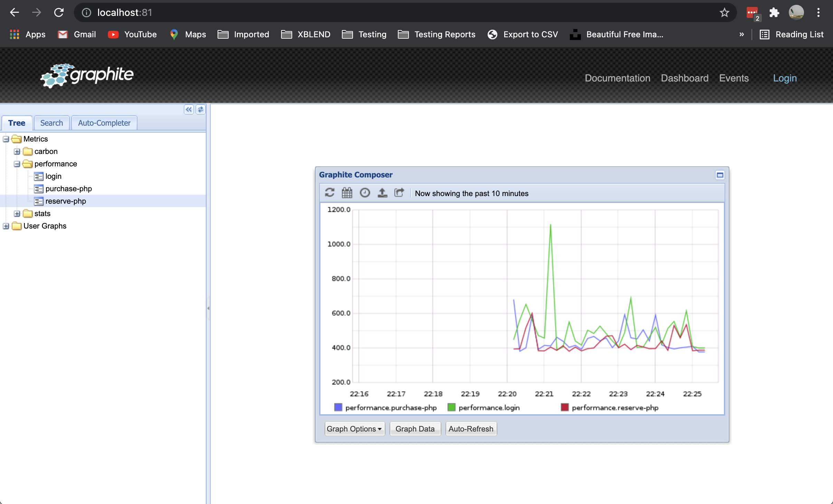Screen dimensions: 833x504
Task: Select the login metric in tree
Action: coord(54,176)
